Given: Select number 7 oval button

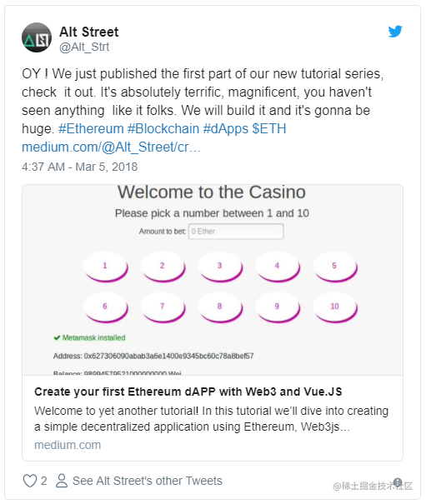Looking at the screenshot, I should click(x=163, y=307).
